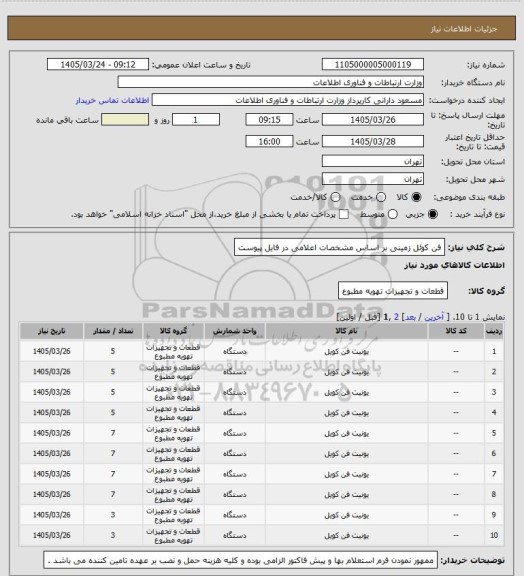Click quantity 7 in row 6
Viewport: 524px width, 576px height.
[113, 454]
